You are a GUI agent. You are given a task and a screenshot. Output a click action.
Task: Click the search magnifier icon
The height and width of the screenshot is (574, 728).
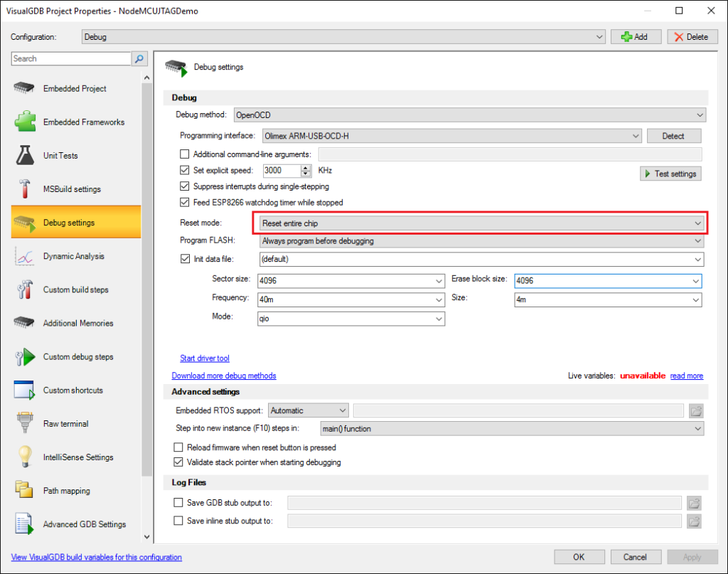click(x=140, y=59)
